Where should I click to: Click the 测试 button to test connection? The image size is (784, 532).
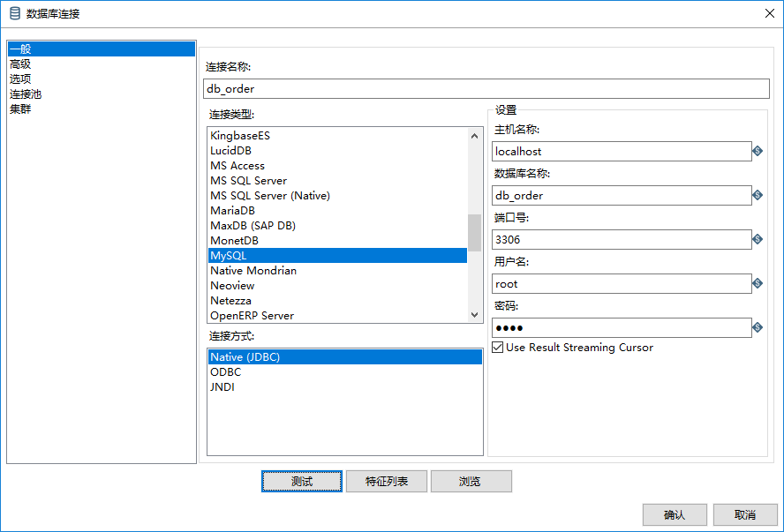pyautogui.click(x=302, y=481)
